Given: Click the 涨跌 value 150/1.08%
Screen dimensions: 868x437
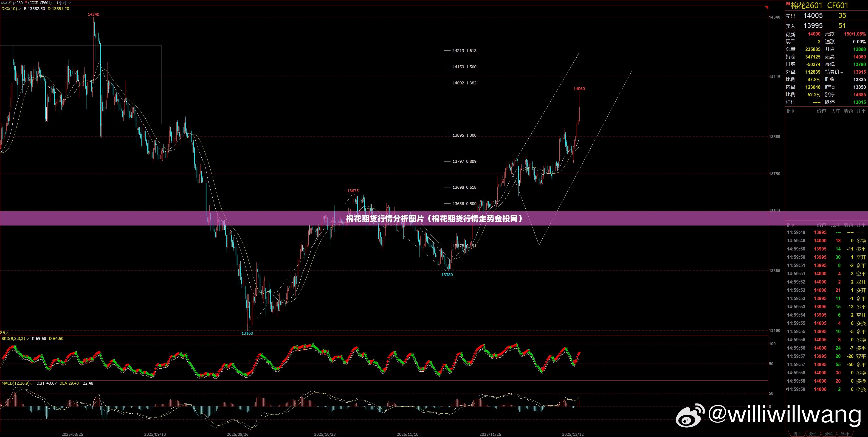Looking at the screenshot, I should pos(854,34).
